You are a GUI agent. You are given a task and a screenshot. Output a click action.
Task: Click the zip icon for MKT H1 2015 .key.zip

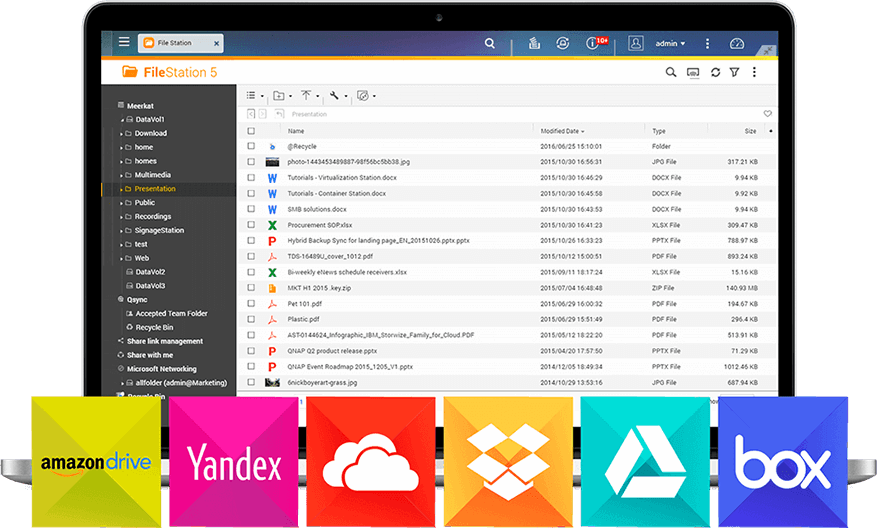(x=272, y=288)
